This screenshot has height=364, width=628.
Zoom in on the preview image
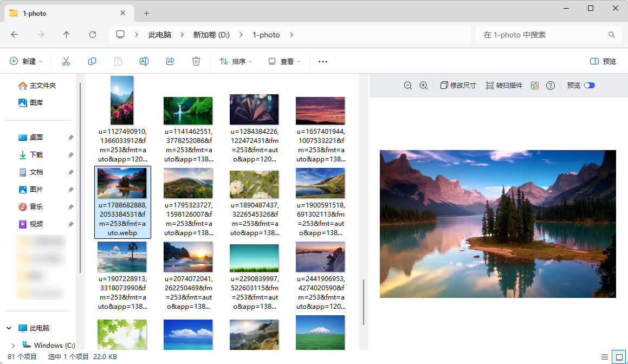pyautogui.click(x=424, y=85)
